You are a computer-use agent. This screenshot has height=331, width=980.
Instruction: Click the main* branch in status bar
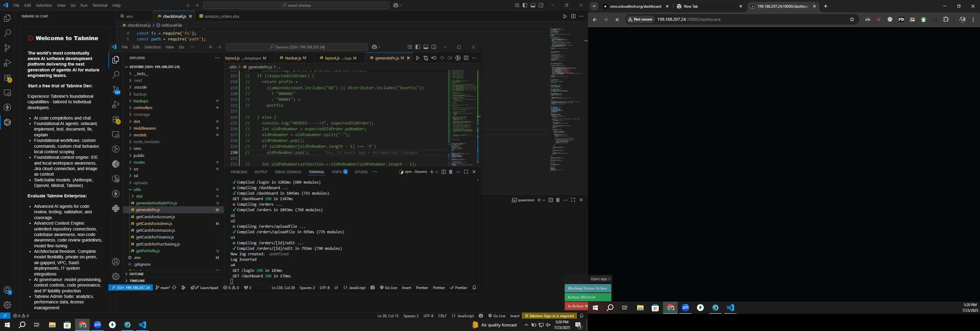click(163, 287)
